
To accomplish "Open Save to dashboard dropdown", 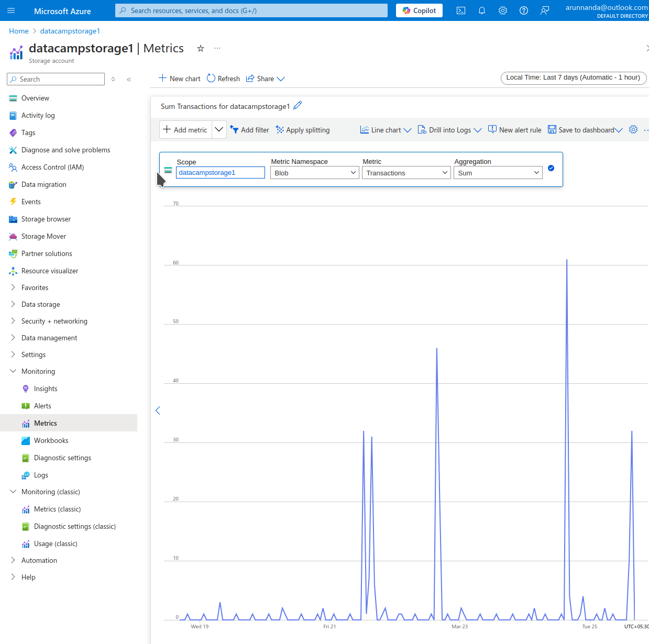I will pyautogui.click(x=585, y=130).
